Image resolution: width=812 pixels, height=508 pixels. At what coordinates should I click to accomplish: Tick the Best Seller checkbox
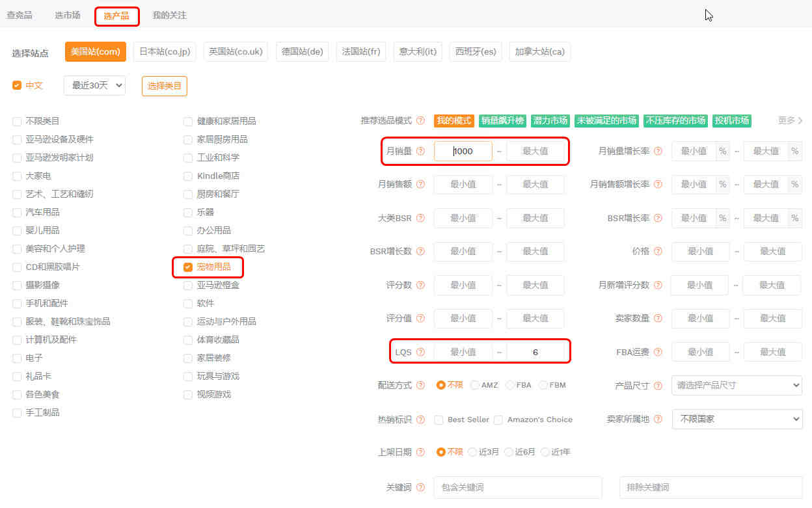pyautogui.click(x=439, y=420)
